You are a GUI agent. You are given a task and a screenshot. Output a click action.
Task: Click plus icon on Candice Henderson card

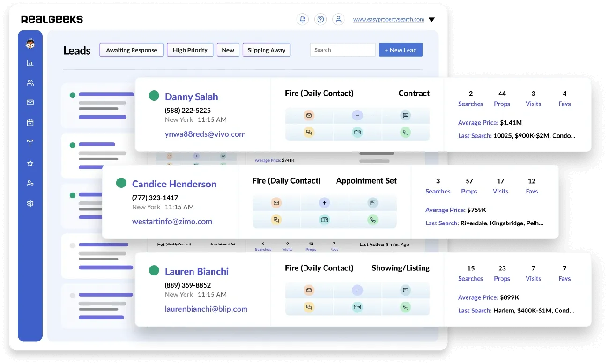325,203
